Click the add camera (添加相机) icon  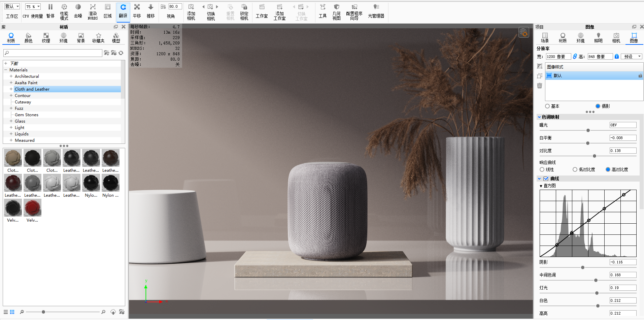pyautogui.click(x=191, y=11)
